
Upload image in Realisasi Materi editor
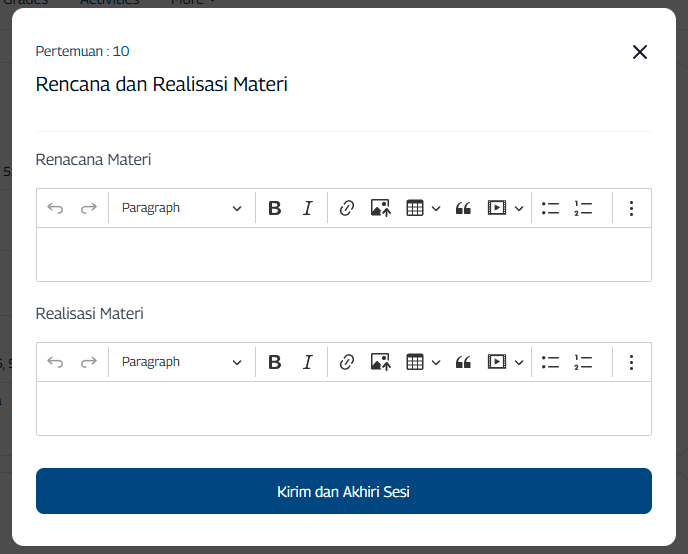(380, 362)
